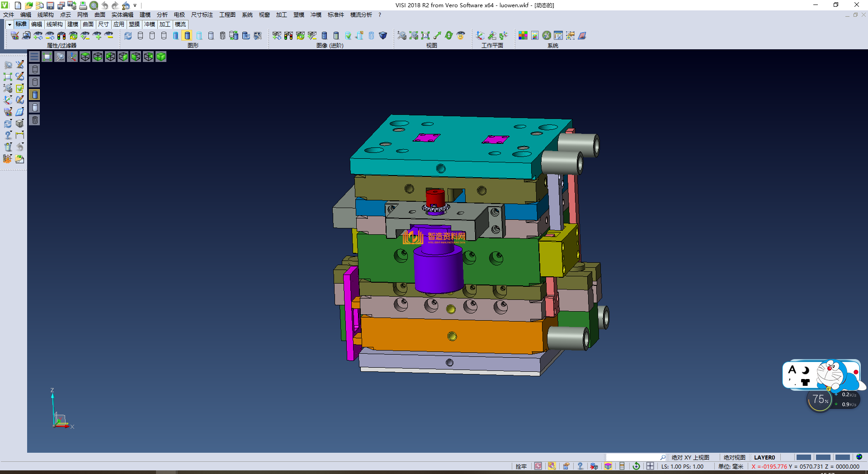Open the viewport list menu button
868x474 pixels.
pos(34,57)
